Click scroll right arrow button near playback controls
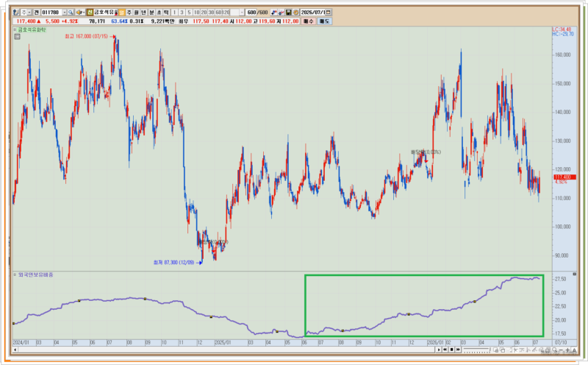The height and width of the screenshot is (365, 588). (x=439, y=350)
